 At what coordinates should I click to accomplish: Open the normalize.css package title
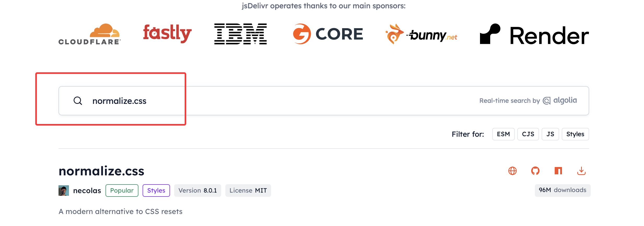point(101,171)
